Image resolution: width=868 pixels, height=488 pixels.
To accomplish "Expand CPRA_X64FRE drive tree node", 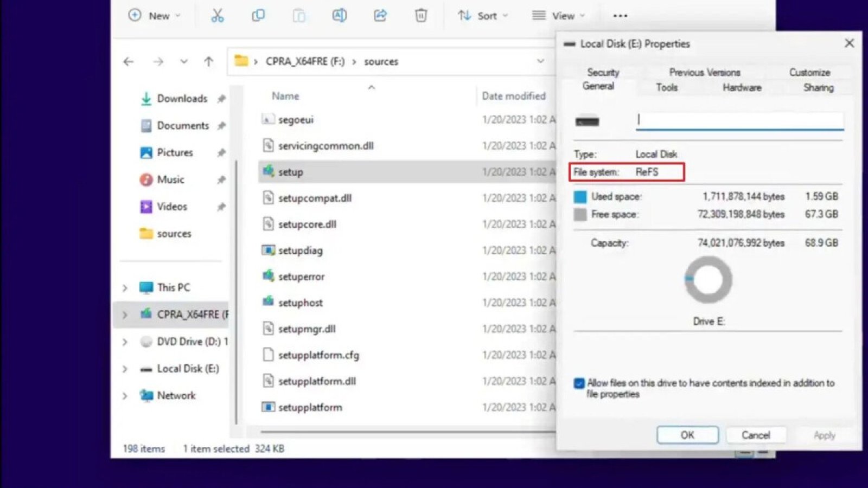I will tap(125, 314).
